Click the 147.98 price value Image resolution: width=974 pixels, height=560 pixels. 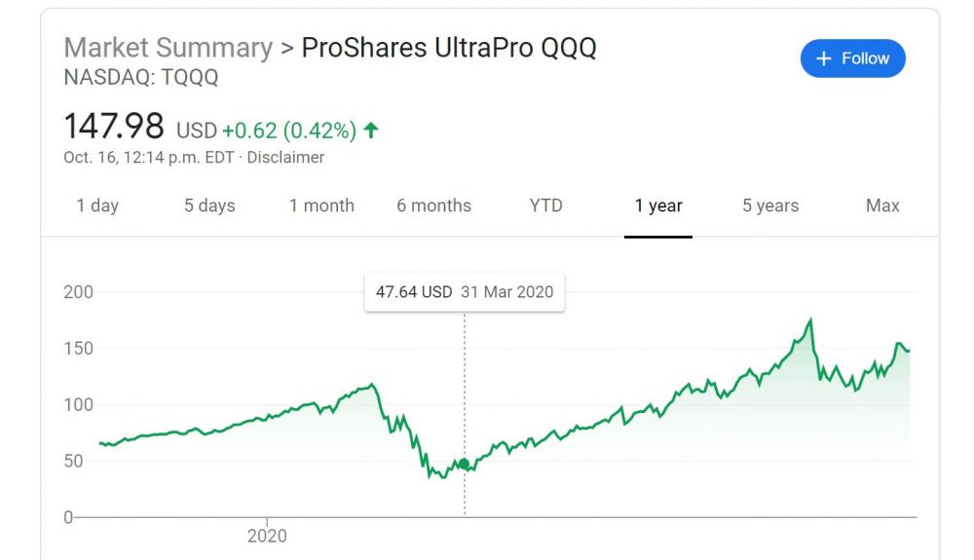113,127
